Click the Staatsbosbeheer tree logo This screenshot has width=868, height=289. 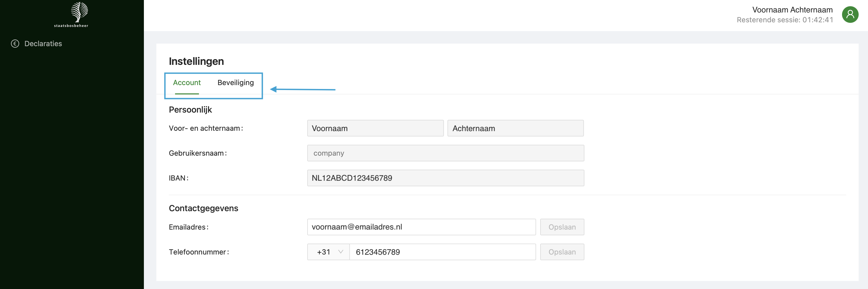pyautogui.click(x=71, y=15)
